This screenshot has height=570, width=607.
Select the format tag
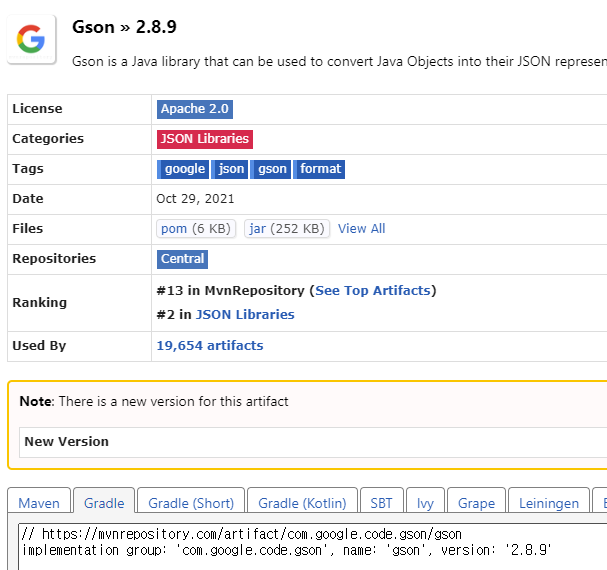point(319,169)
